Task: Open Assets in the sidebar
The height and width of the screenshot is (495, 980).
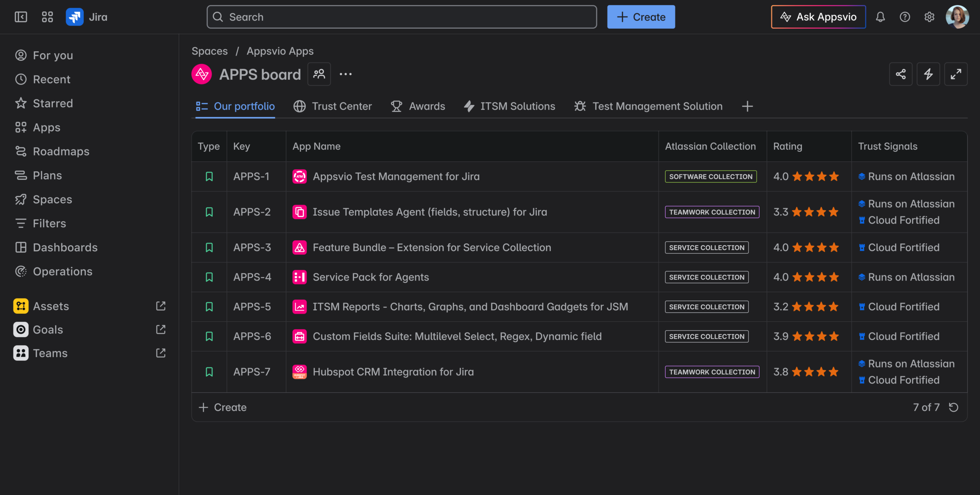Action: click(51, 306)
